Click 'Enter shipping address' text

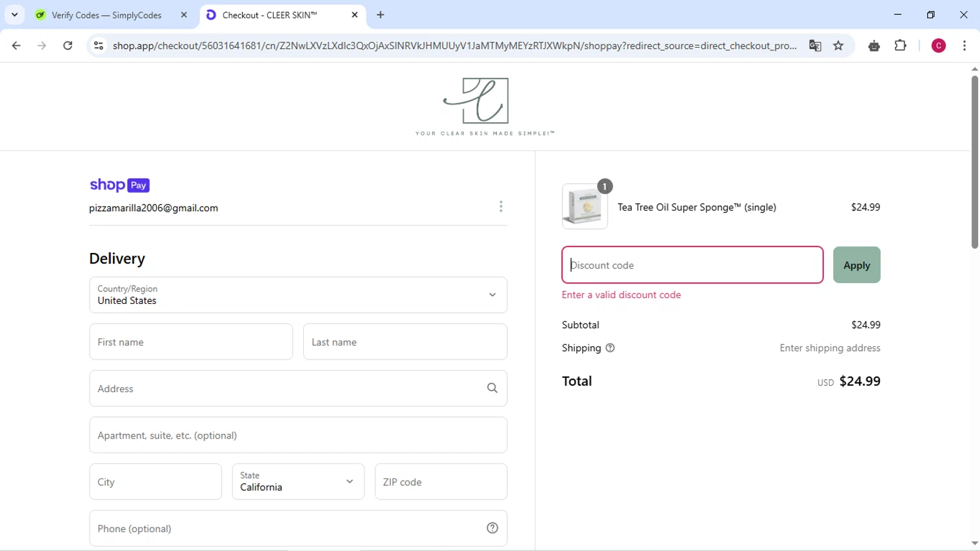[830, 348]
